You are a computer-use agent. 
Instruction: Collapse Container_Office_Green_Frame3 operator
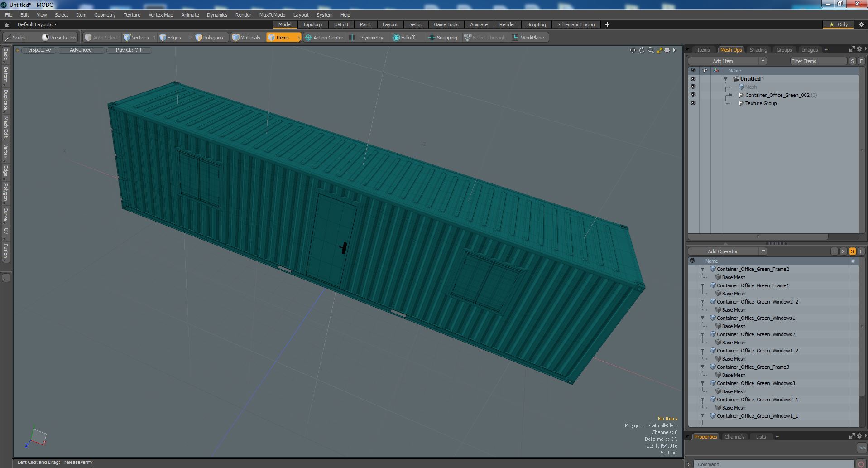pyautogui.click(x=703, y=367)
